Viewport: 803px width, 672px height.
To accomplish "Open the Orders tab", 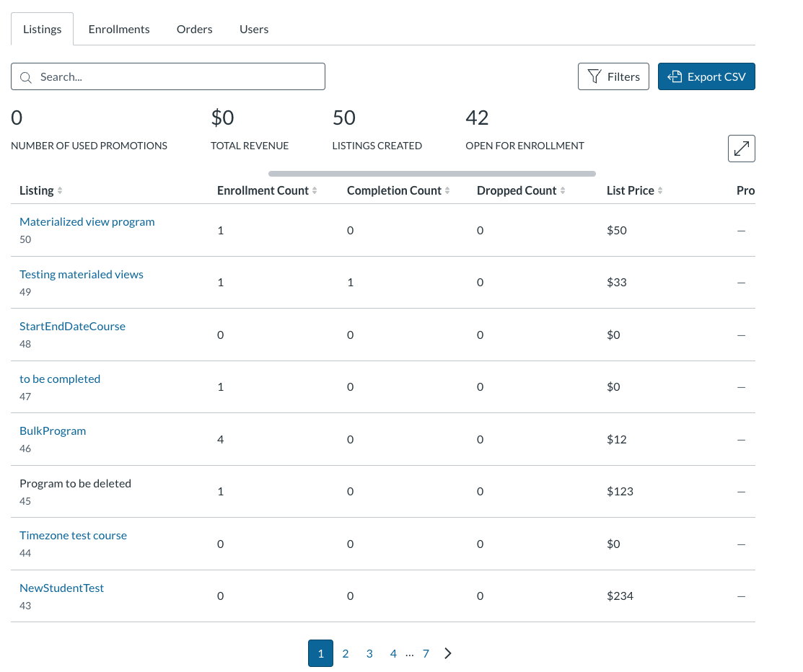I will coord(195,29).
